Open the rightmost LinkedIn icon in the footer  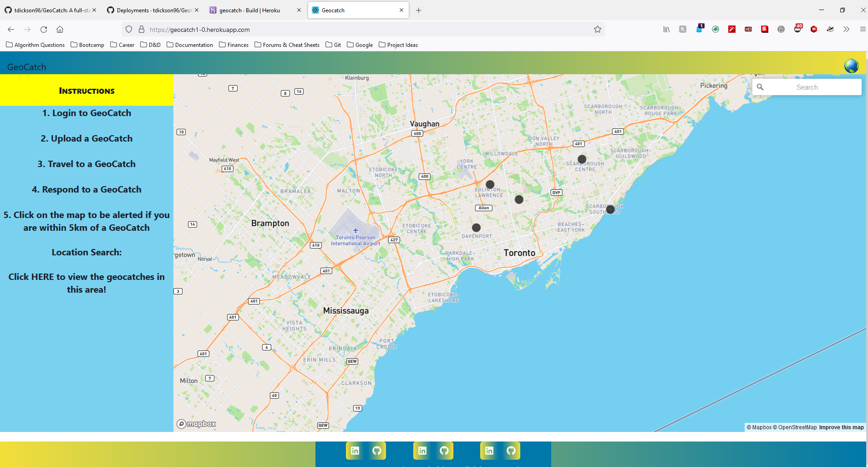click(489, 451)
